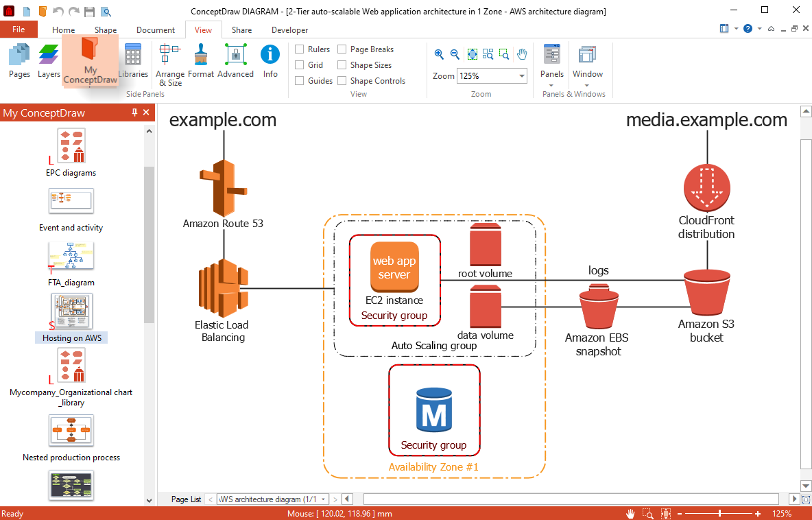812x520 pixels.
Task: Click the zoom to all objects icon
Action: point(488,54)
